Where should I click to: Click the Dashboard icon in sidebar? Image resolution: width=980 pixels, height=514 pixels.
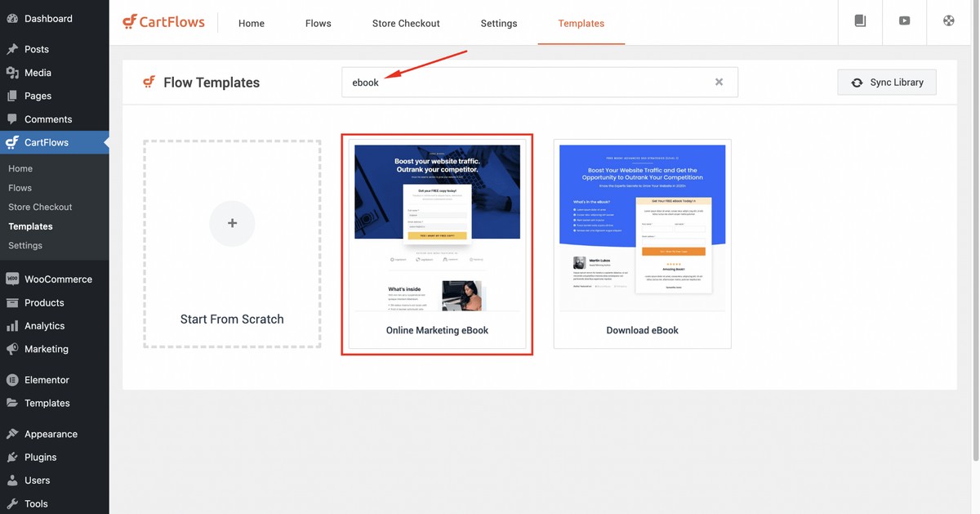12,18
